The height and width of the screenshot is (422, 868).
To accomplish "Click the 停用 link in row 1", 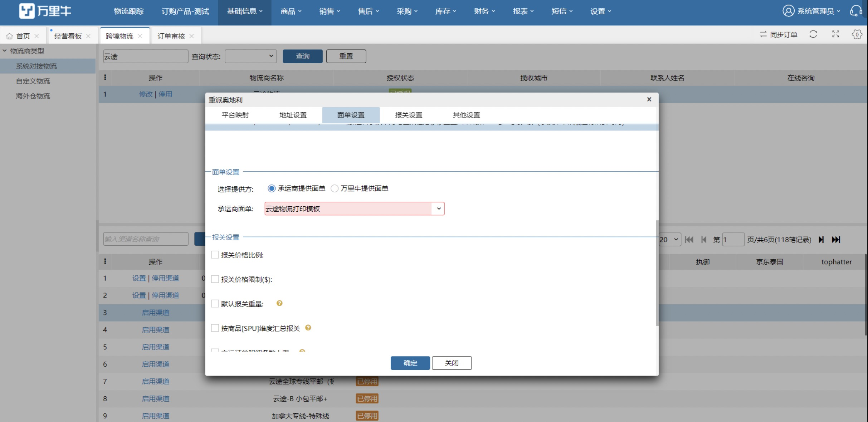I will 165,94.
